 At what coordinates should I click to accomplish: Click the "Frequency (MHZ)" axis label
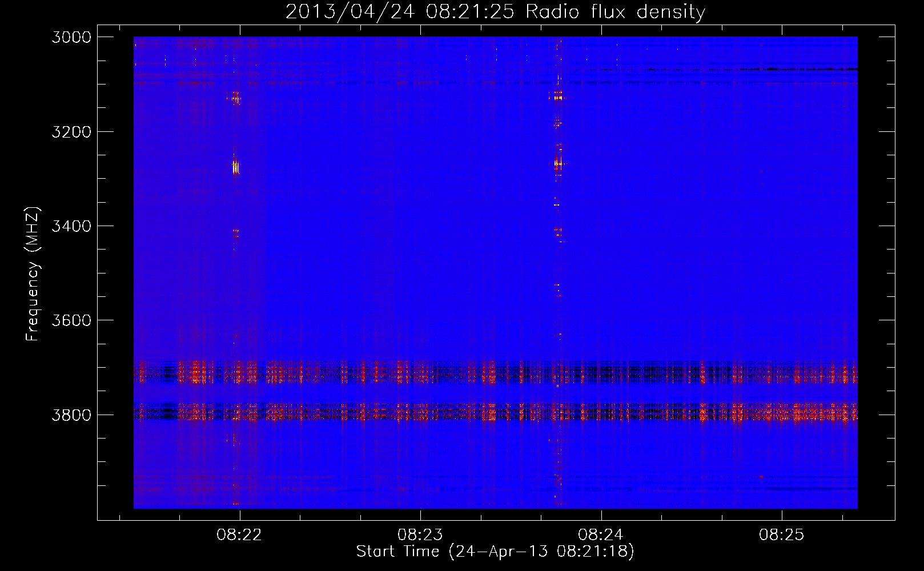pyautogui.click(x=33, y=274)
